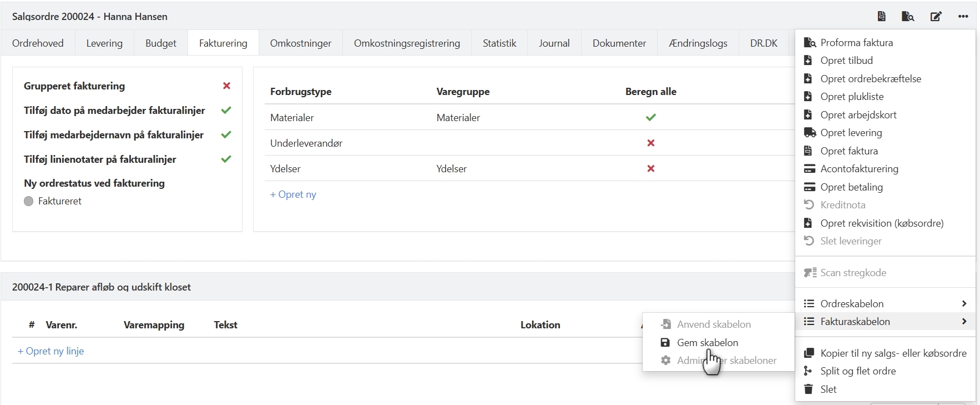The height and width of the screenshot is (405, 980).
Task: Switch to the Omkostninger tab
Action: click(x=300, y=43)
